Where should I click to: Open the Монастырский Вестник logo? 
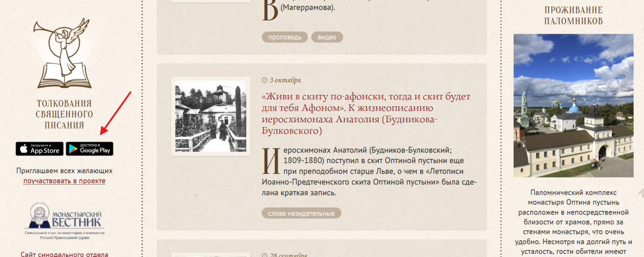(64, 220)
